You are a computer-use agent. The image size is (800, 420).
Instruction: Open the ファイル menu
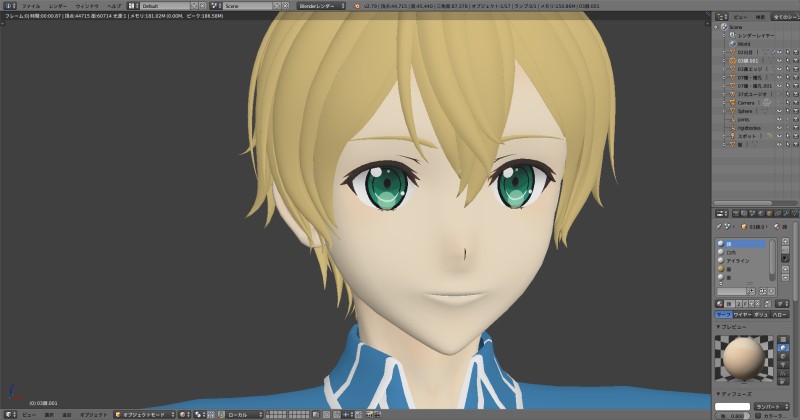31,6
